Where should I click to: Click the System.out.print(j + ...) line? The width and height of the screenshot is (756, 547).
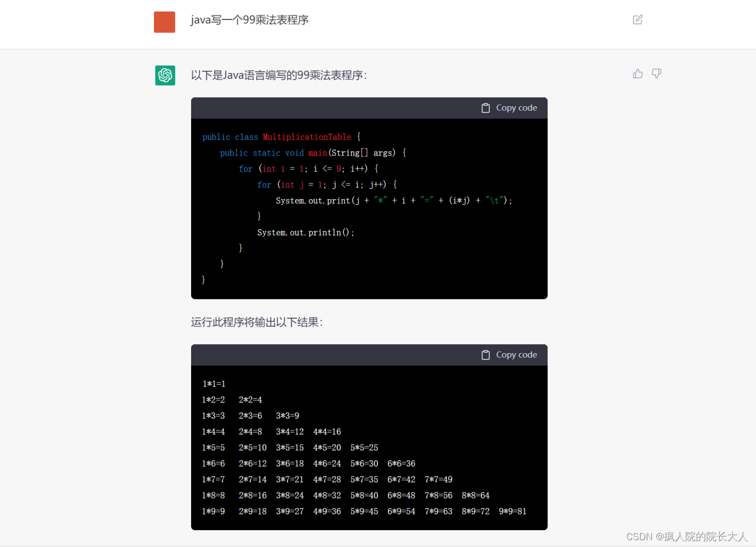[x=394, y=200]
